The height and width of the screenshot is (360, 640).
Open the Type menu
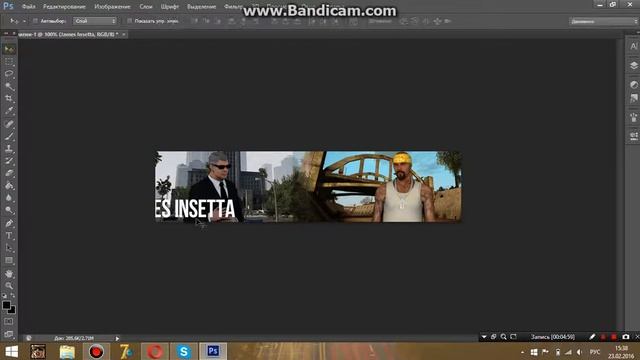tap(170, 7)
